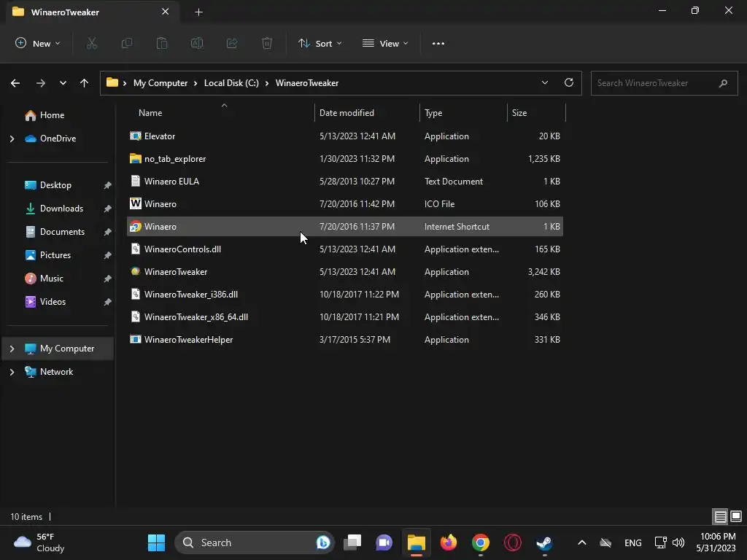Image resolution: width=747 pixels, height=560 pixels.
Task: Go back with the left arrow
Action: coord(15,83)
